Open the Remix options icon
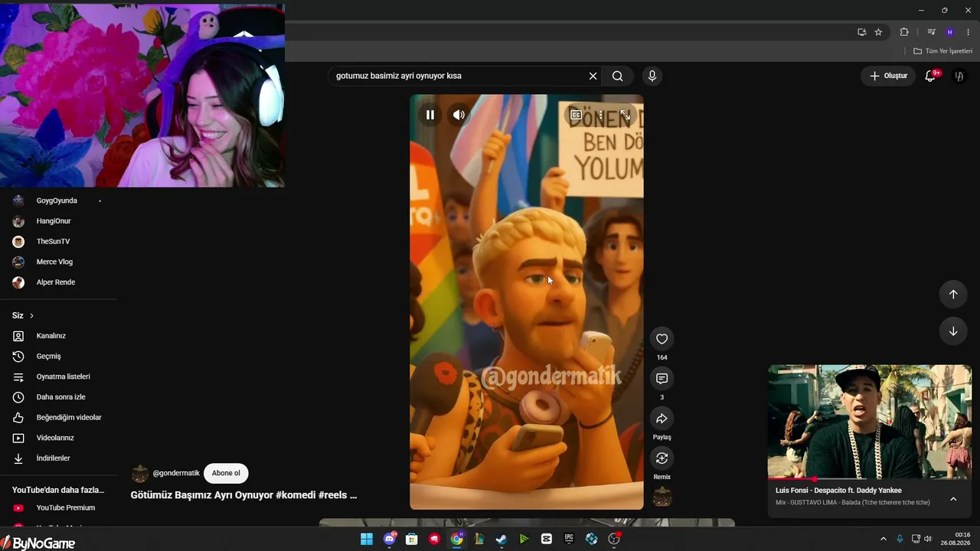980x551 pixels. pos(662,458)
